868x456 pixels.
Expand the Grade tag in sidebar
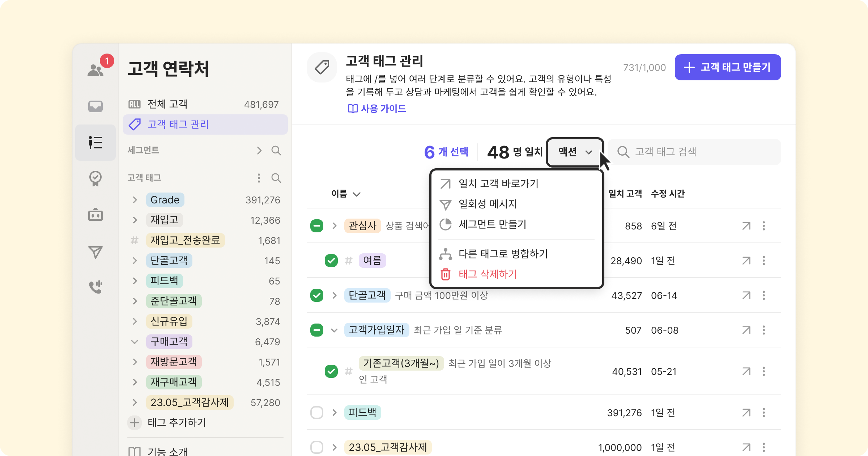tap(135, 200)
